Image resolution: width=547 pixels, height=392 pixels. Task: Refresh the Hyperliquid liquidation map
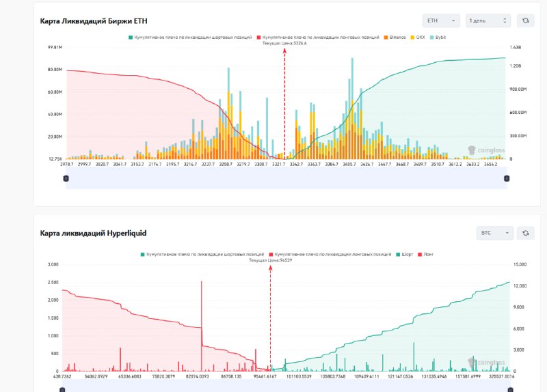click(x=525, y=233)
